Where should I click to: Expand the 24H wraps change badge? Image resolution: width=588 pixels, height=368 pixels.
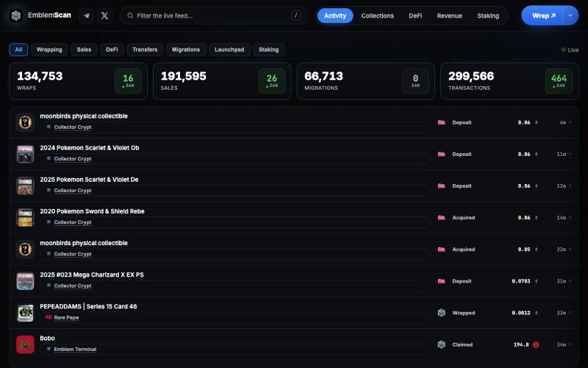point(128,81)
